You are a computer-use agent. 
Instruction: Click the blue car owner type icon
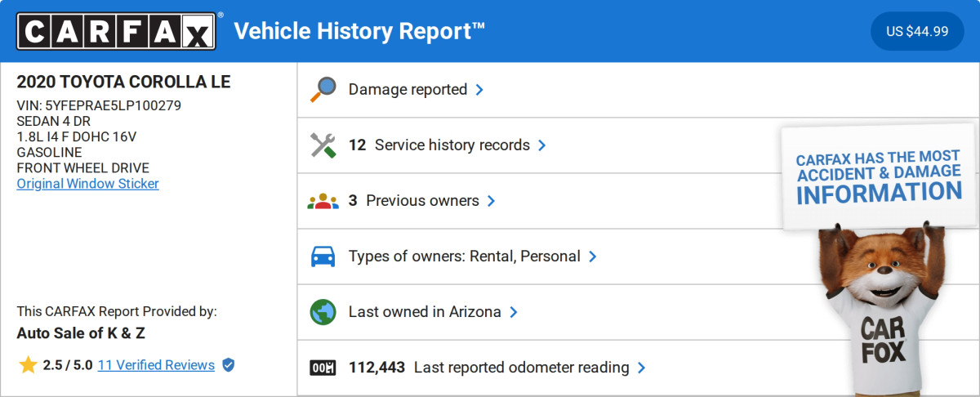[x=323, y=256]
